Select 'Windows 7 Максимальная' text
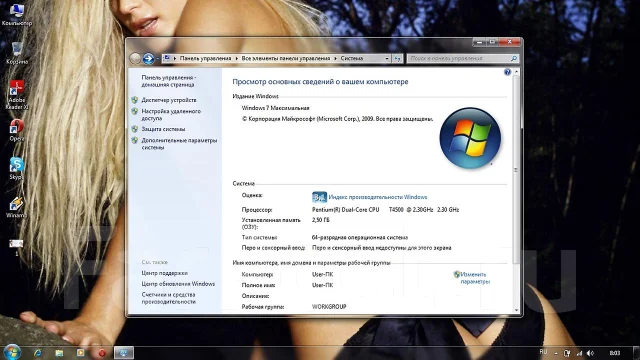 pyautogui.click(x=276, y=108)
